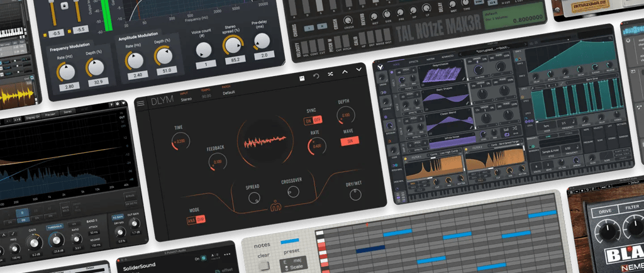Switch to the VOICE tab in Vital
The width and height of the screenshot is (644, 273).
pos(396,64)
